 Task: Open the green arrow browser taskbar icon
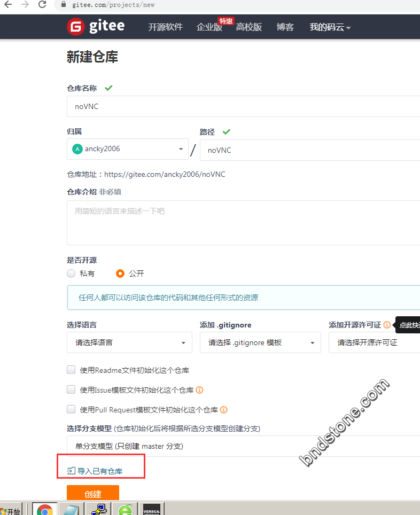coord(125,509)
